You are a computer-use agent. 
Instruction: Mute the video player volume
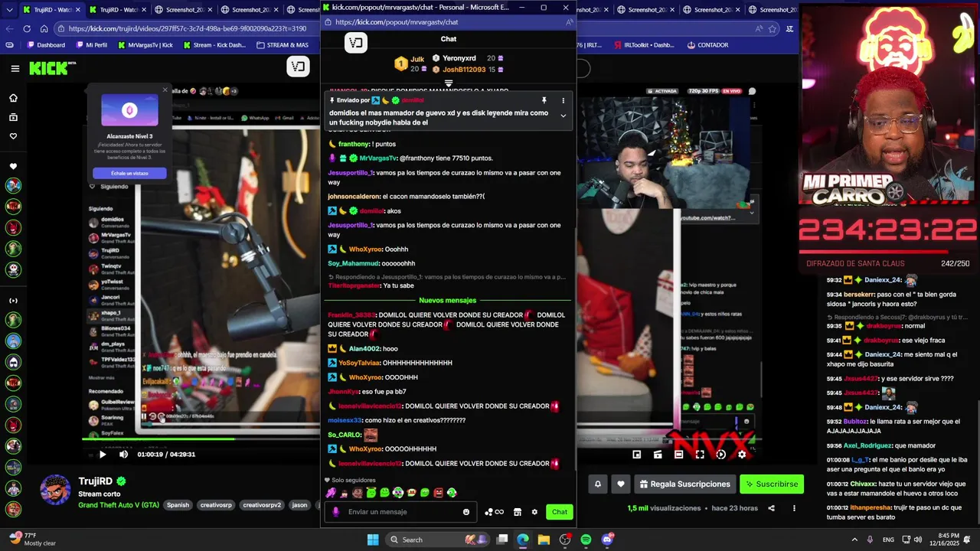(123, 455)
